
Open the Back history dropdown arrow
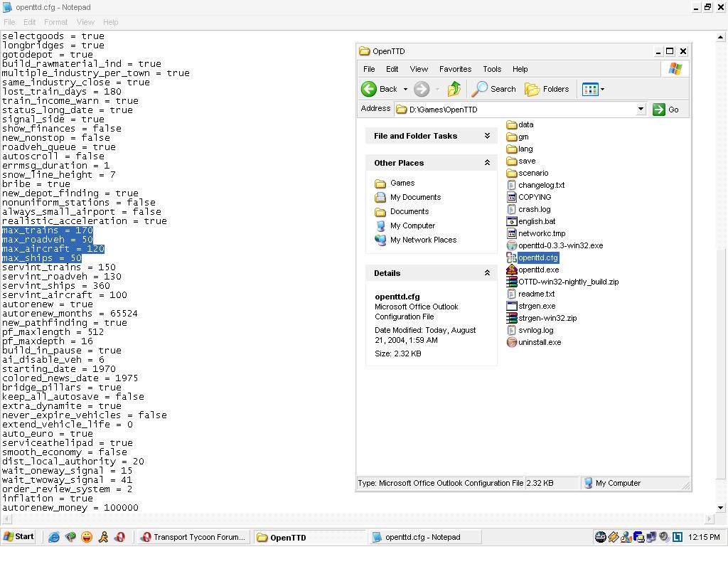pos(405,89)
